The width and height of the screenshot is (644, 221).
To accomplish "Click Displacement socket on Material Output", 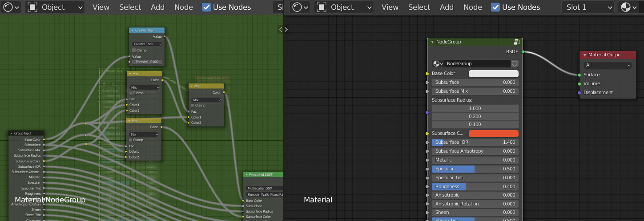I will 579,92.
